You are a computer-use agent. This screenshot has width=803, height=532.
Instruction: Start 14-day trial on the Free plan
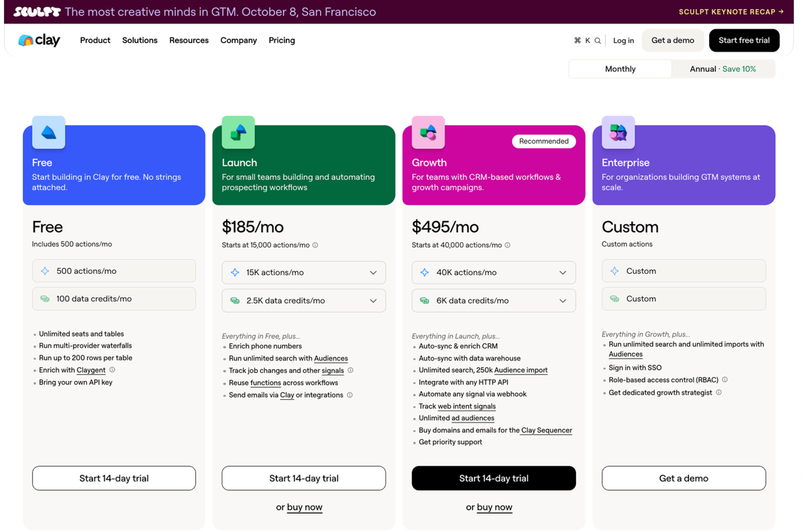coord(114,478)
